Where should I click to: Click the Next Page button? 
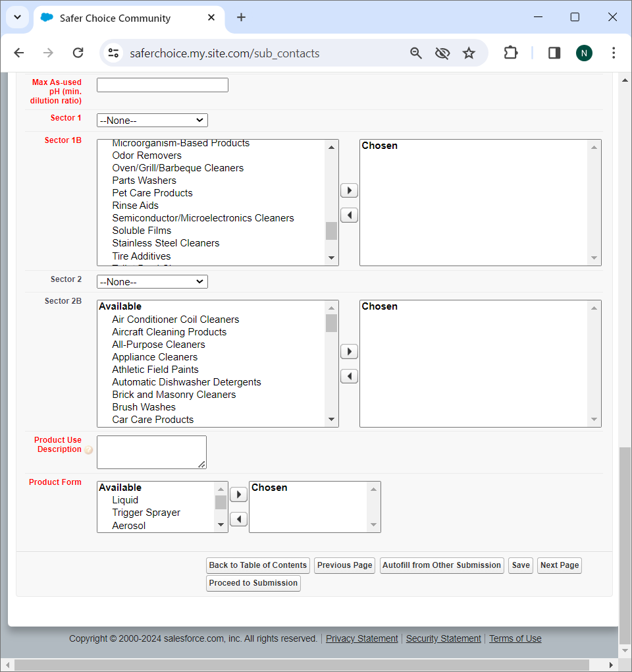pos(559,565)
